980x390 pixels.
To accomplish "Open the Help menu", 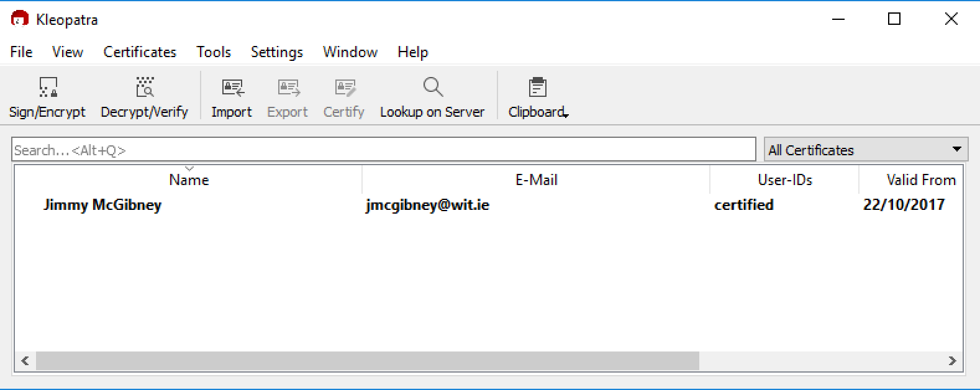I will click(413, 52).
